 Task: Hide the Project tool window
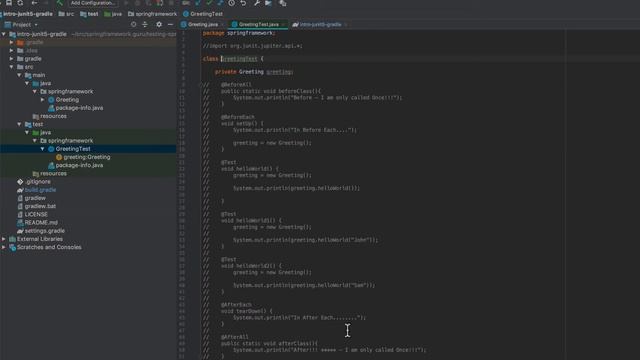[x=170, y=24]
